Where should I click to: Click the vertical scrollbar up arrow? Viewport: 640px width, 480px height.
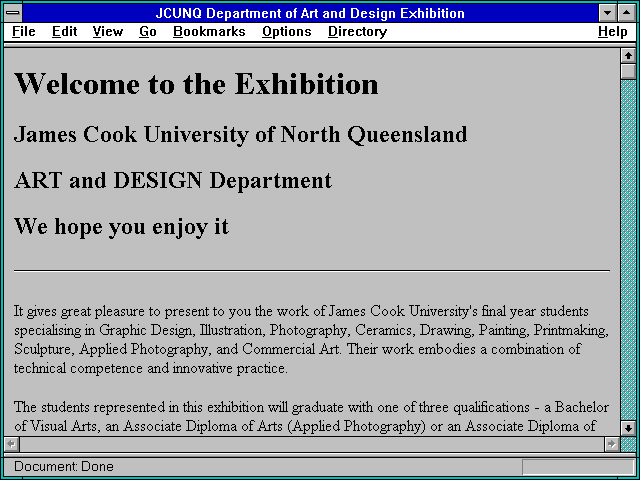pyautogui.click(x=628, y=56)
